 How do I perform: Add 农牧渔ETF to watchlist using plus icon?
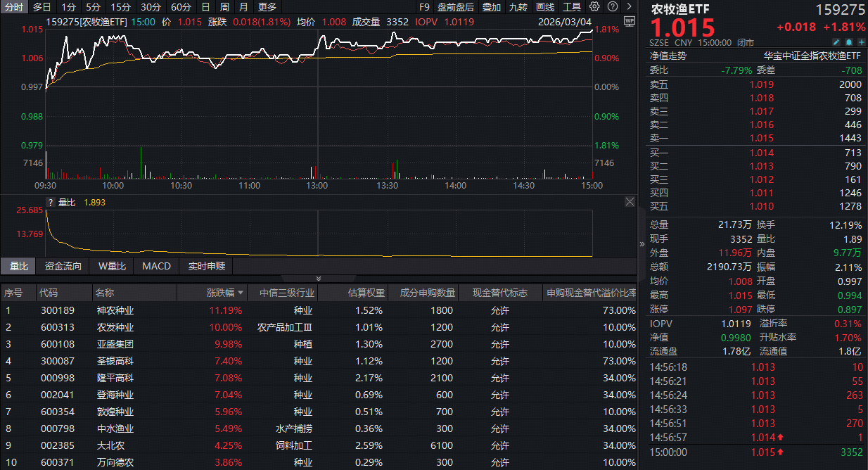862,42
